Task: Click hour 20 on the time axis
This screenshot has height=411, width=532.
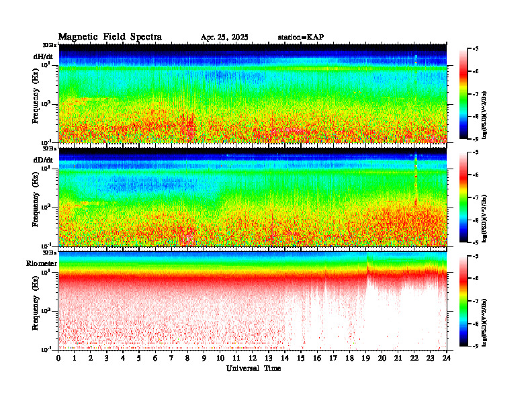Action: click(382, 358)
